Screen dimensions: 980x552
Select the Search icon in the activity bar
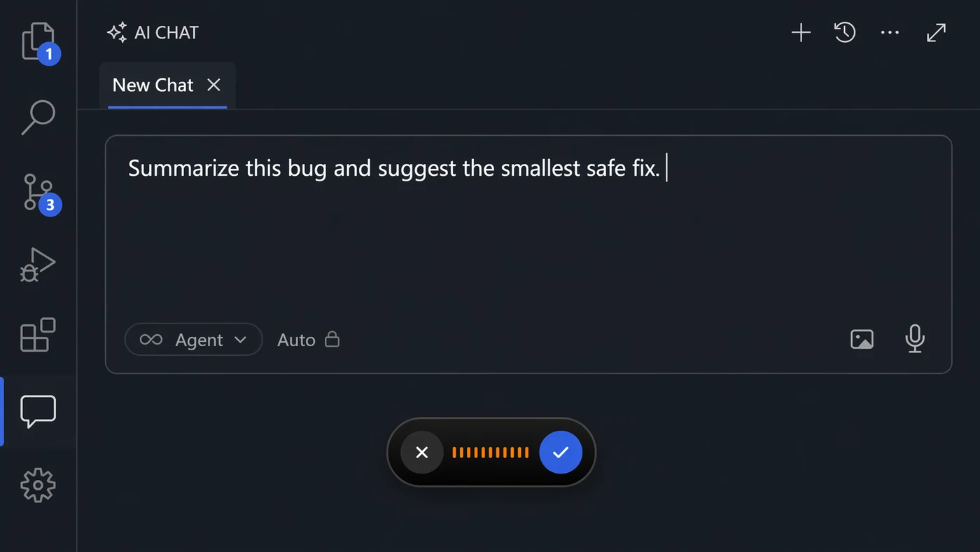pos(38,117)
